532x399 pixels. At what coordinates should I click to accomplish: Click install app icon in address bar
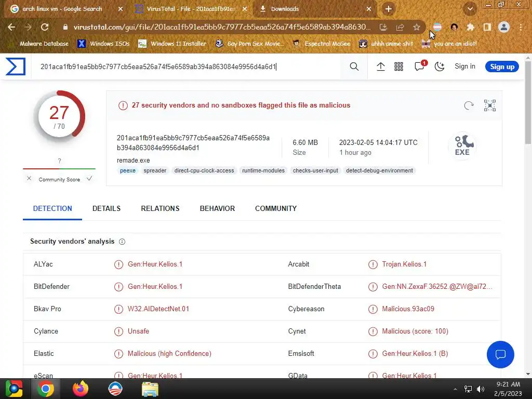[383, 27]
